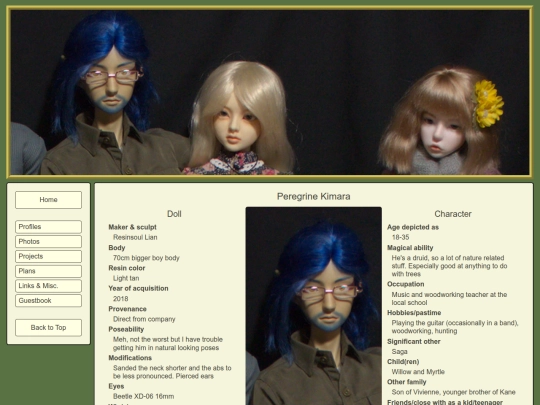Image resolution: width=540 pixels, height=405 pixels.
Task: Open the Projects section
Action: point(48,256)
